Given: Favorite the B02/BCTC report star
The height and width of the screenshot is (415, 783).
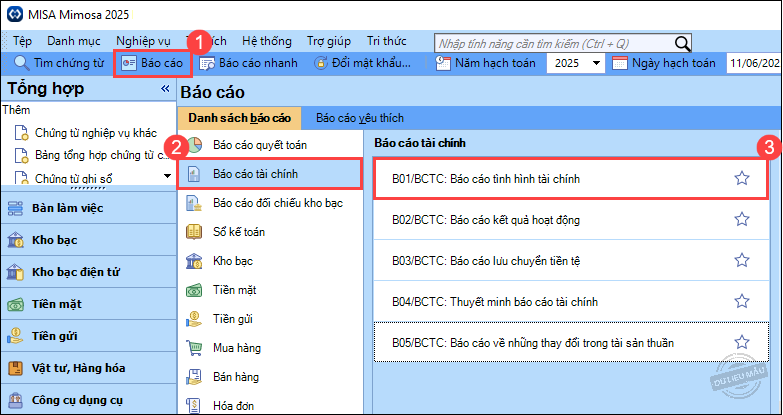Looking at the screenshot, I should 742,219.
